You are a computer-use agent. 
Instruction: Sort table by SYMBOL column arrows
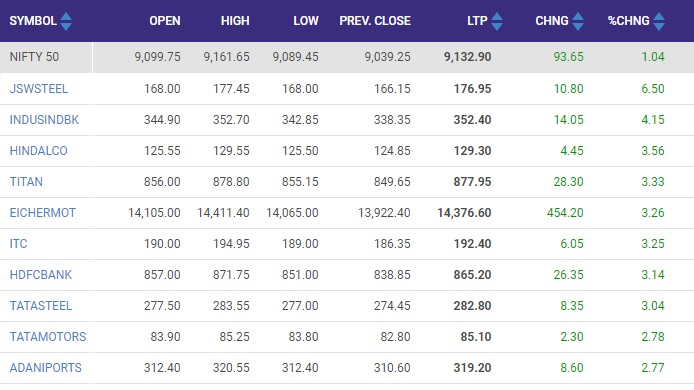tap(66, 21)
